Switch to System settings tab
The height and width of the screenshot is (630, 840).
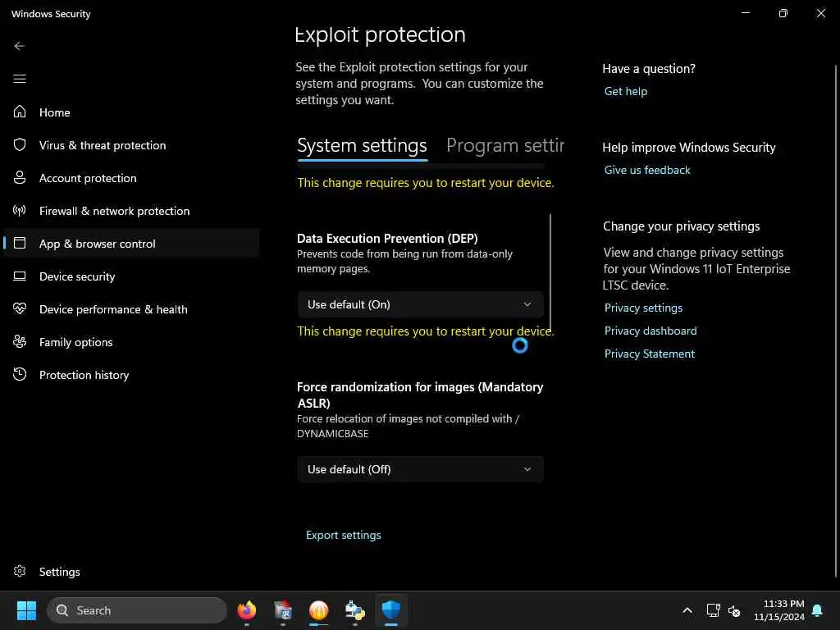362,146
